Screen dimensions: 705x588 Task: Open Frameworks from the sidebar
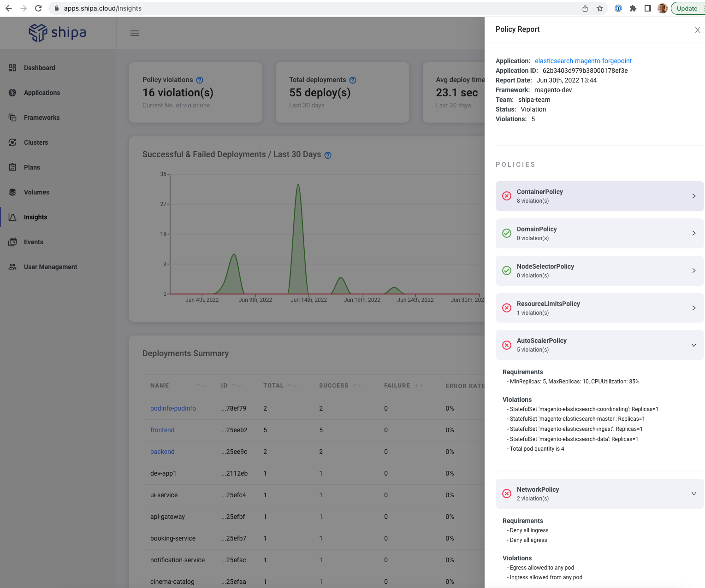point(42,118)
